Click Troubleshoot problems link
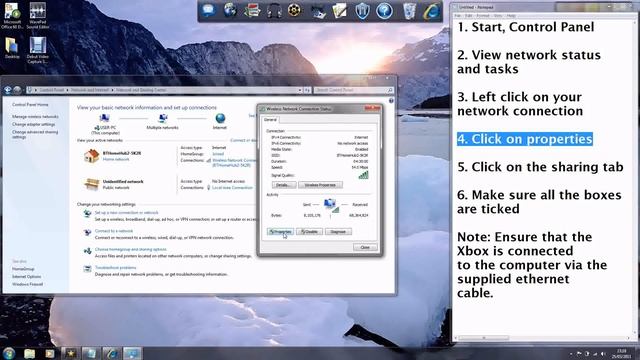640x360 pixels. click(116, 268)
